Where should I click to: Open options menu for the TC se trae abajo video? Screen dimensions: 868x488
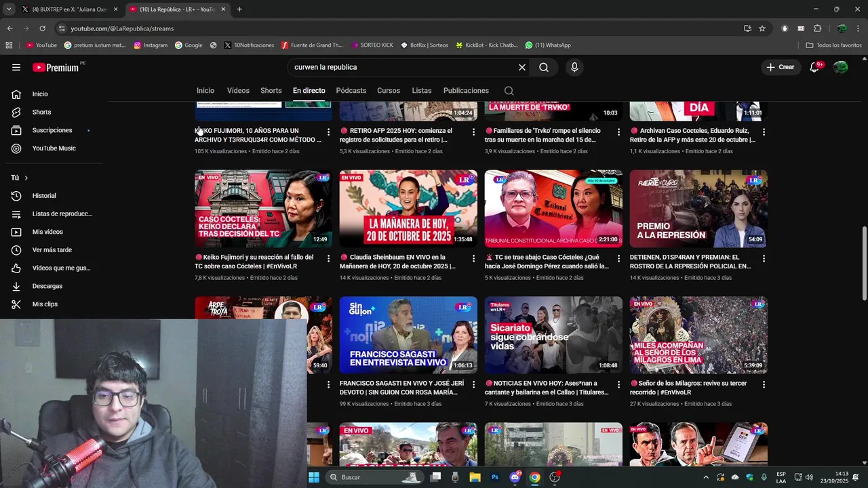tap(618, 258)
